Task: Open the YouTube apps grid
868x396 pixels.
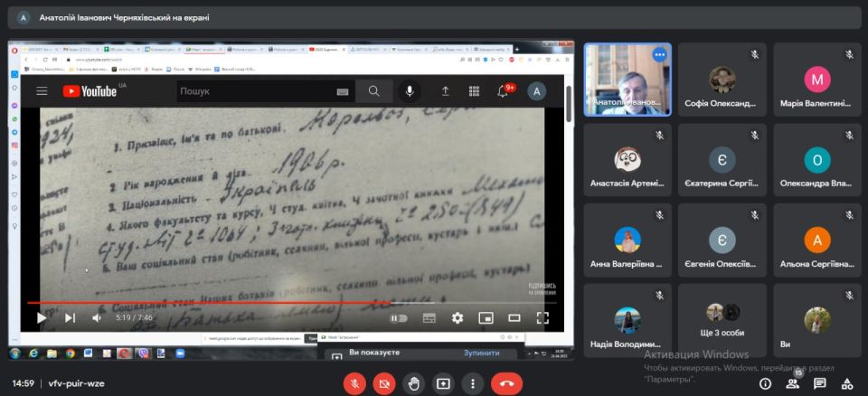Action: click(x=474, y=91)
